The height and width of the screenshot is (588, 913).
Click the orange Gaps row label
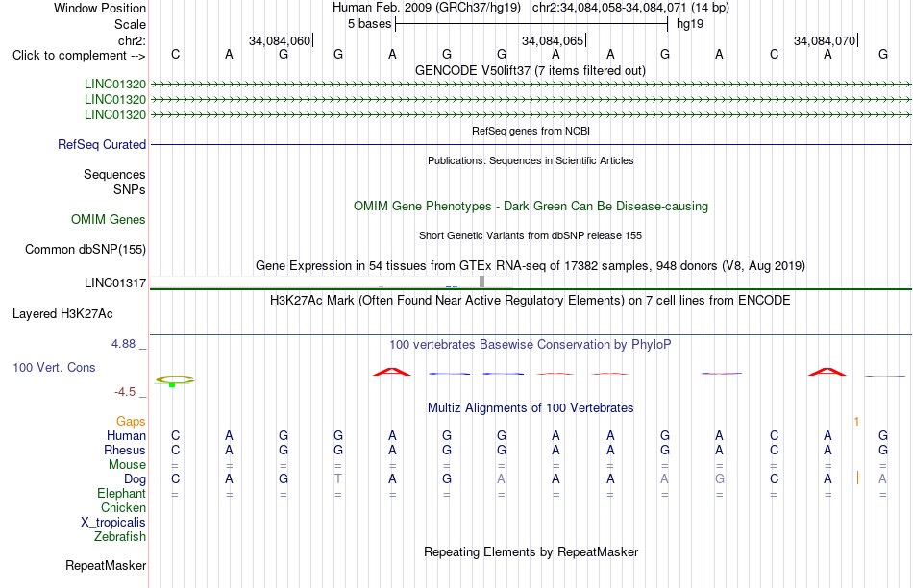click(x=131, y=421)
